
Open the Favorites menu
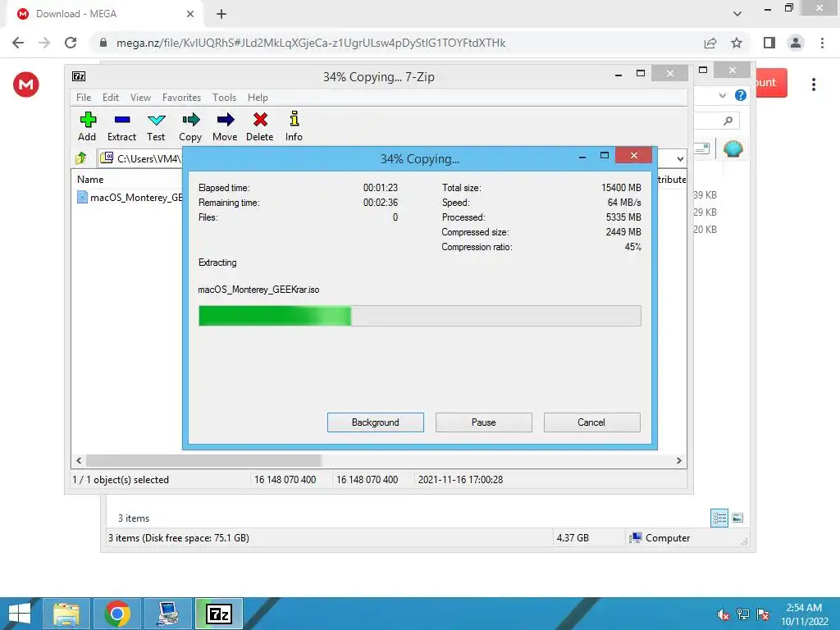point(181,98)
